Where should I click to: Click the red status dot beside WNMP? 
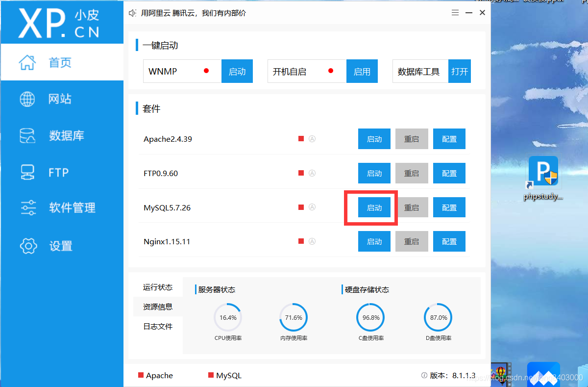click(x=206, y=71)
